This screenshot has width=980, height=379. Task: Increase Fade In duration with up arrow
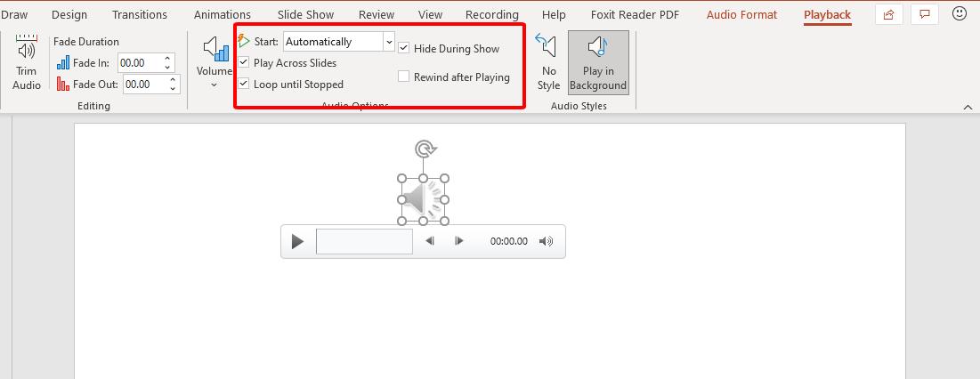(x=167, y=60)
